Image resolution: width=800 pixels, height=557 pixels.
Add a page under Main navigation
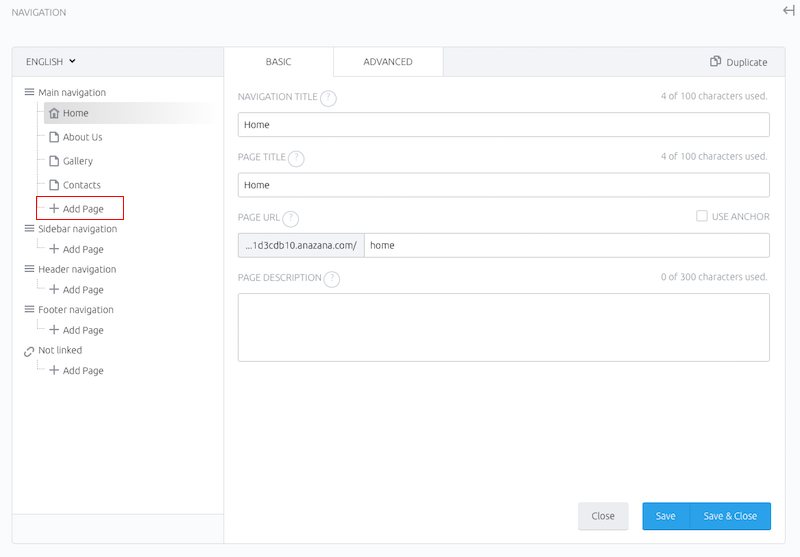pos(77,209)
